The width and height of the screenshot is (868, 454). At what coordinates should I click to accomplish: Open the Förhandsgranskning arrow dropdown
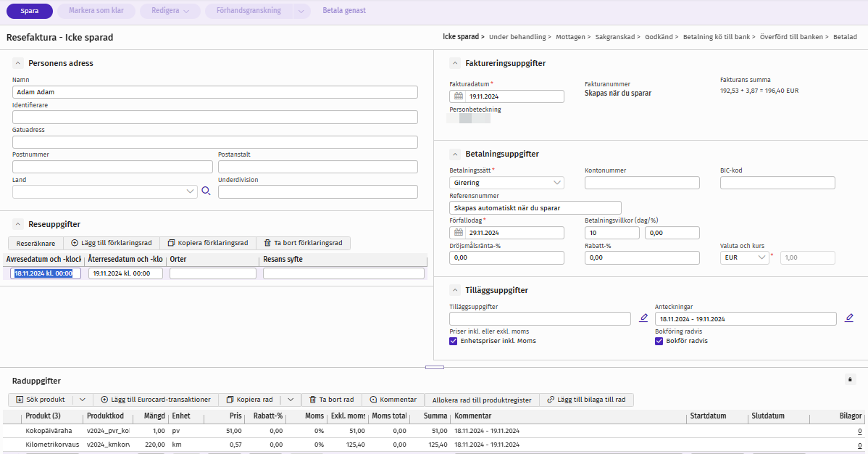point(301,11)
